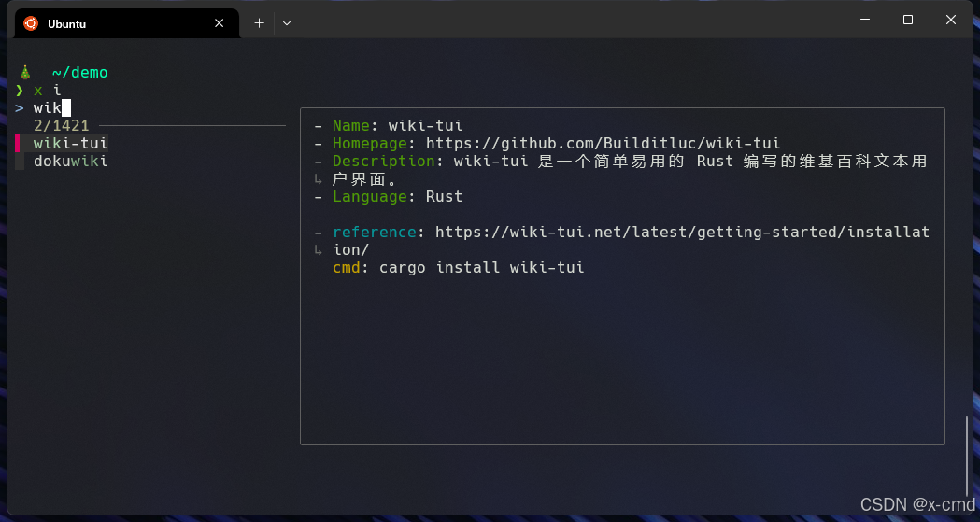Screen dimensions: 980x522
Task: Click the Christmas tree prompt icon
Action: pyautogui.click(x=25, y=73)
